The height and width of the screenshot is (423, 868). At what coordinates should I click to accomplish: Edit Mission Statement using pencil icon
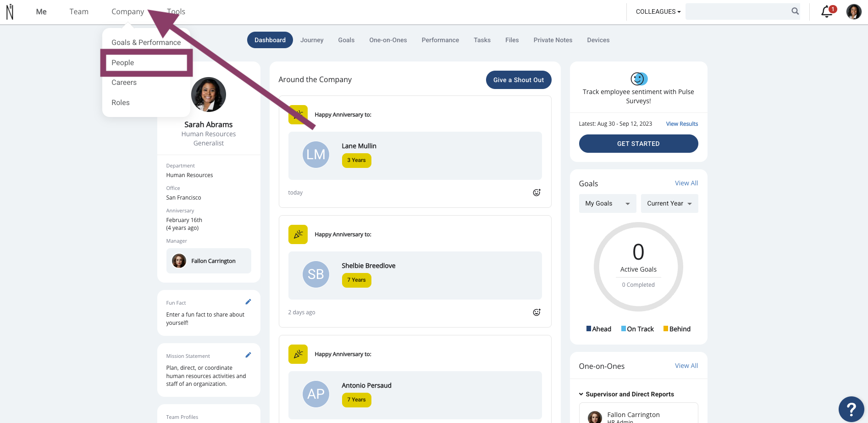pos(248,355)
